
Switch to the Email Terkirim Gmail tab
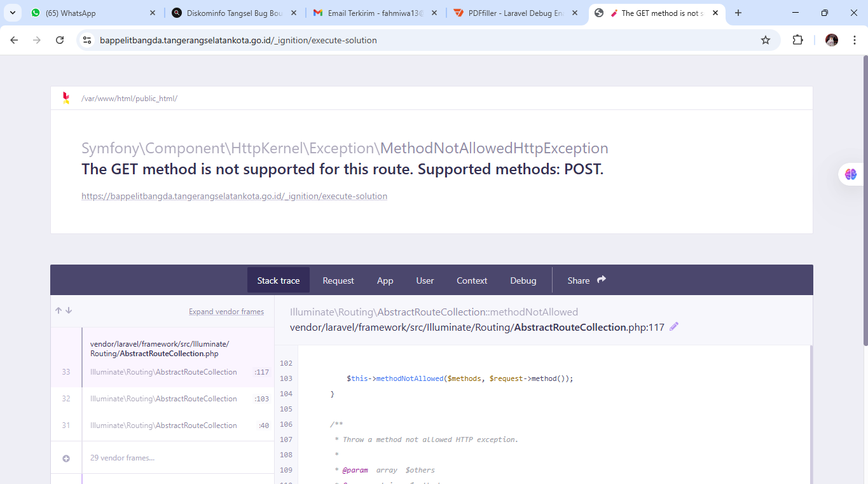point(375,13)
